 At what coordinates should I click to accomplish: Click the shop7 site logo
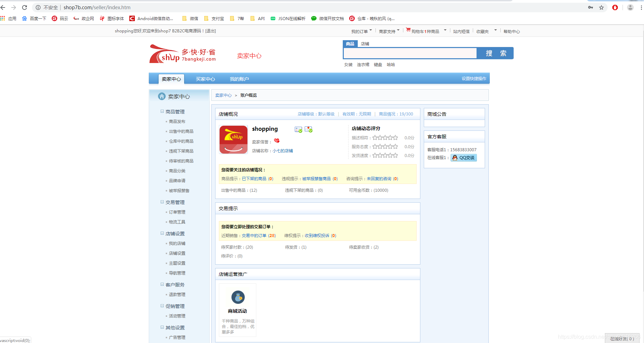coord(182,54)
